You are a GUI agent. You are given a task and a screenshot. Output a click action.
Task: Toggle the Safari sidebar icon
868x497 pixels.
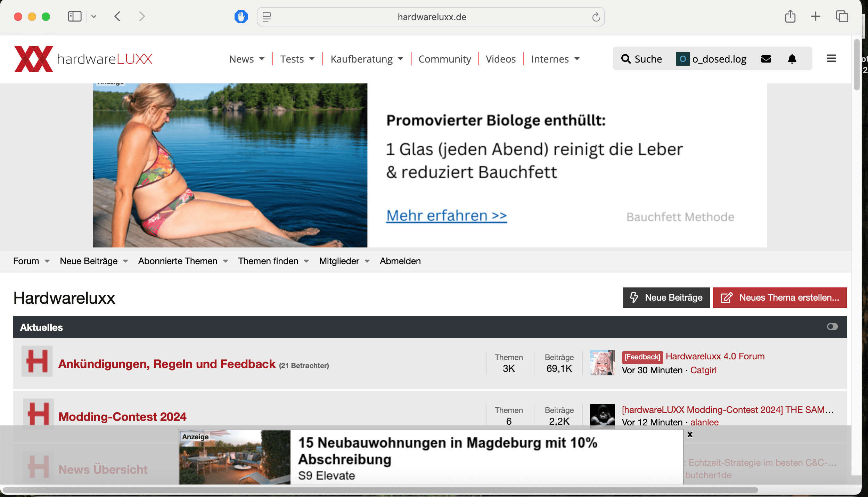(x=74, y=16)
